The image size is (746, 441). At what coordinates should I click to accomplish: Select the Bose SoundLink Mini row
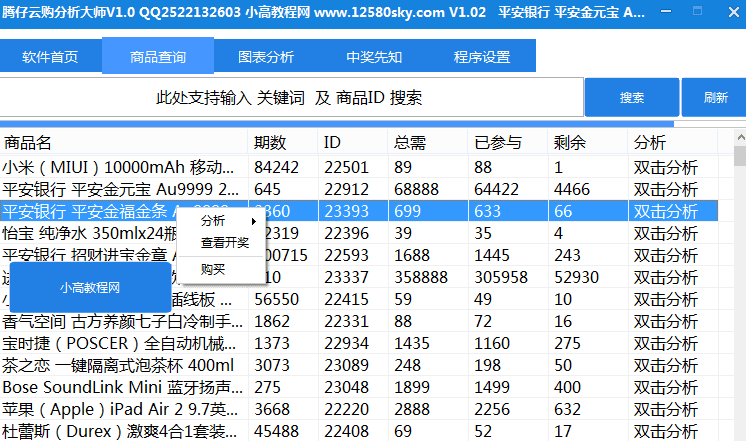[359, 387]
